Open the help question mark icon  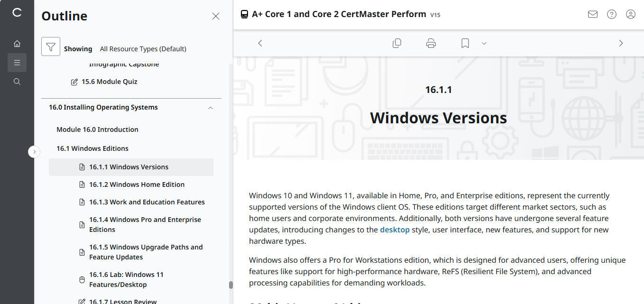coord(612,14)
